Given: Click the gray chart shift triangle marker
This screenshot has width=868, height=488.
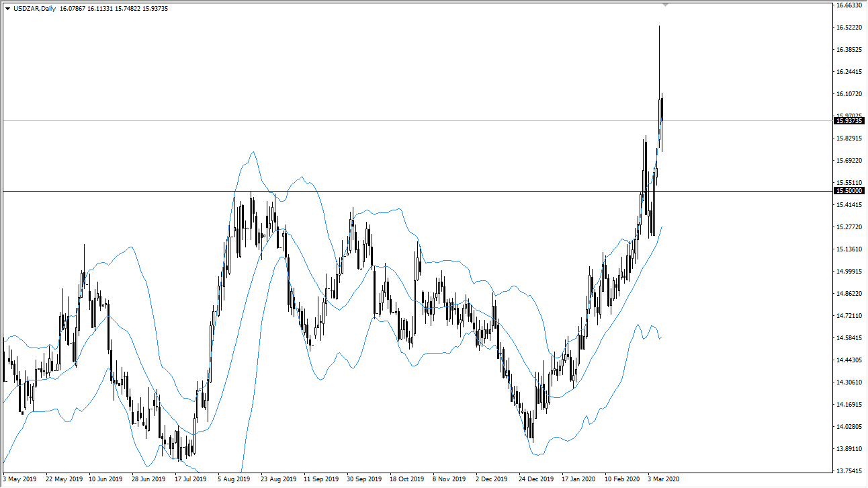Looking at the screenshot, I should pyautogui.click(x=665, y=5).
